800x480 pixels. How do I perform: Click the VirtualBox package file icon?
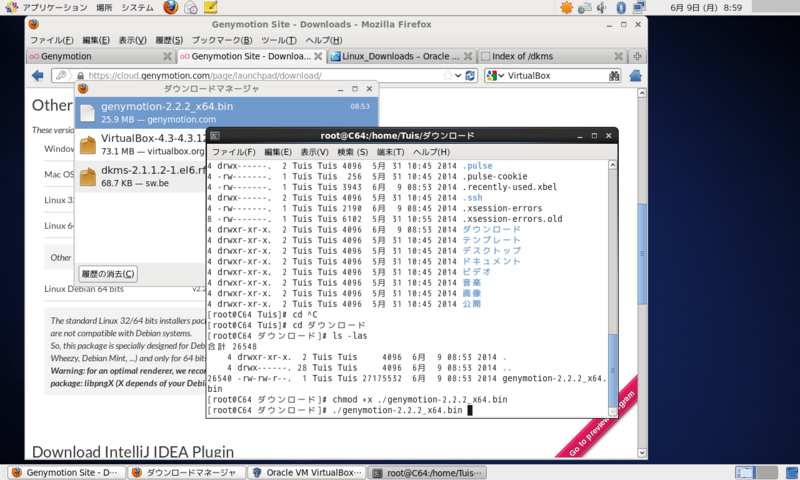coord(88,145)
